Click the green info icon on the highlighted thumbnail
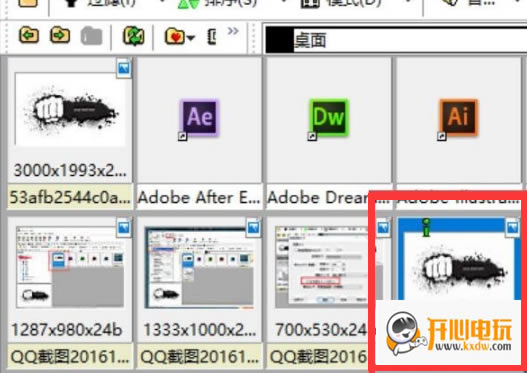This screenshot has width=527, height=373. click(x=426, y=227)
